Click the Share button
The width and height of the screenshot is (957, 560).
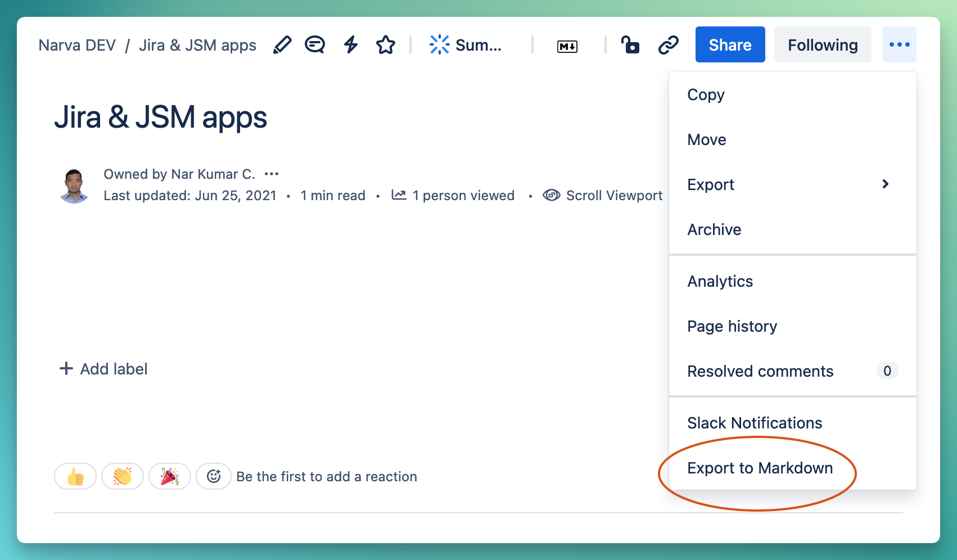coord(730,44)
